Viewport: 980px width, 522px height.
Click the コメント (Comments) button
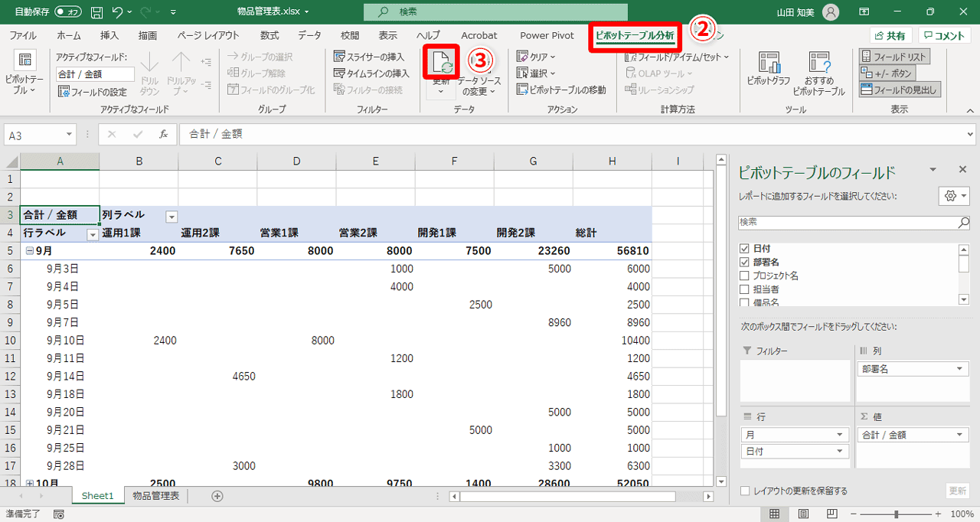(946, 36)
